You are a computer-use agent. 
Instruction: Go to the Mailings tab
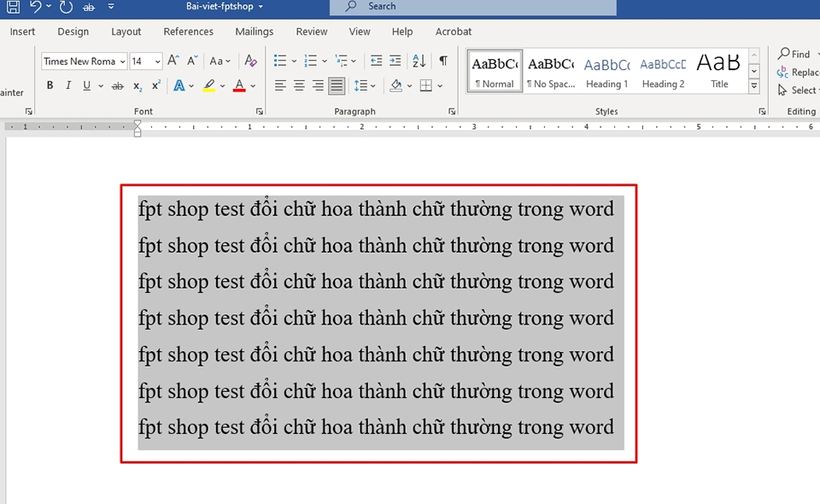[x=255, y=32]
